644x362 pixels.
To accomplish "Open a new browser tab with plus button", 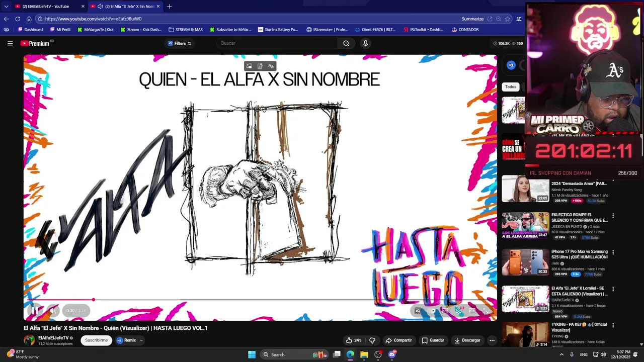I will coord(170,7).
